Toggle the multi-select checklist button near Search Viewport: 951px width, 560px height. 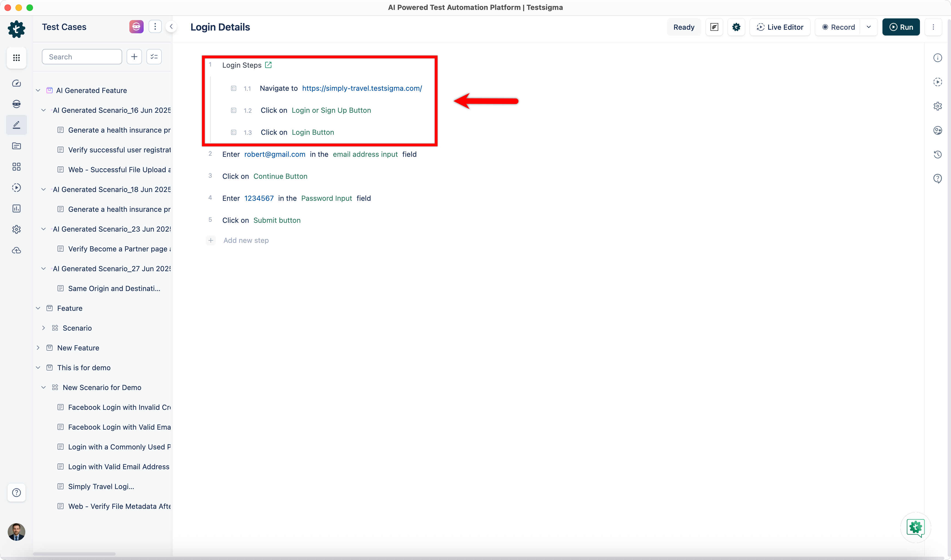[154, 57]
